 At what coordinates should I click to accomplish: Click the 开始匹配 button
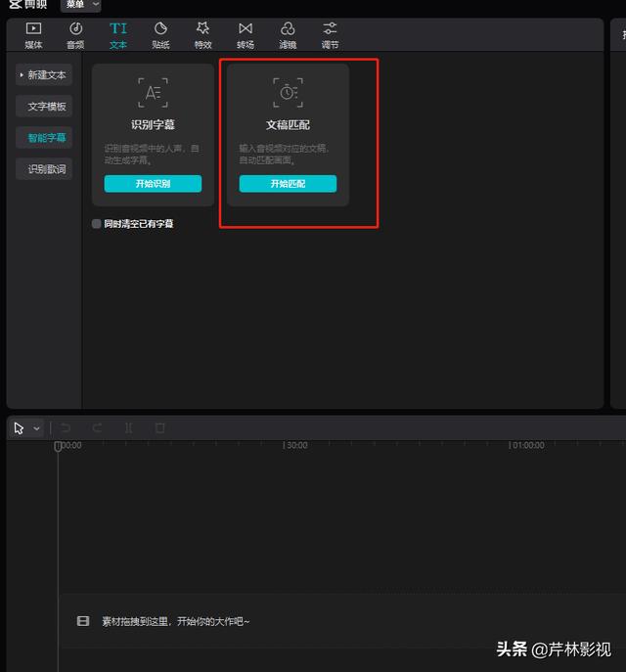click(x=288, y=184)
